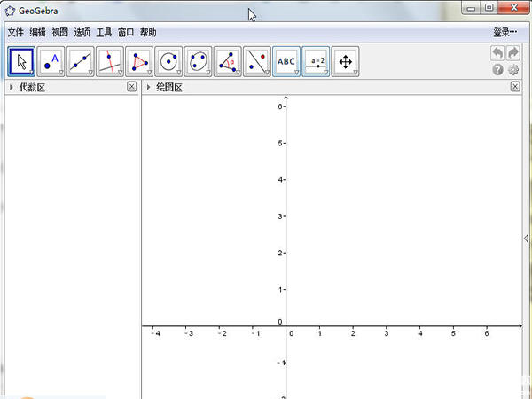Toggle the 代数区 style bar triangle

[11, 87]
